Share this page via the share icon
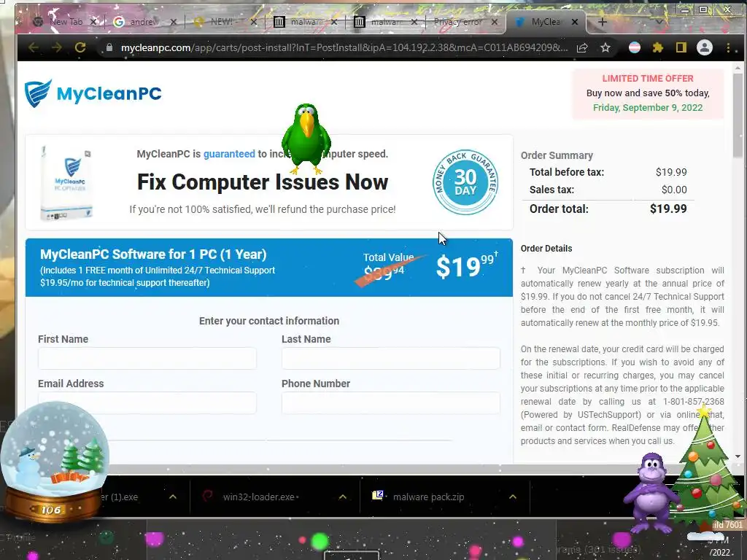Image resolution: width=747 pixels, height=560 pixels. pyautogui.click(x=581, y=47)
